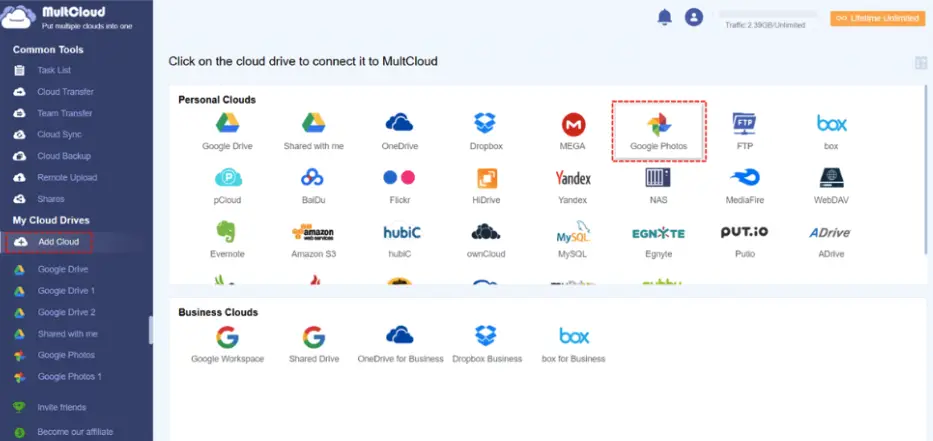The width and height of the screenshot is (933, 441).
Task: Select the Shared Drive business cloud
Action: click(x=314, y=344)
